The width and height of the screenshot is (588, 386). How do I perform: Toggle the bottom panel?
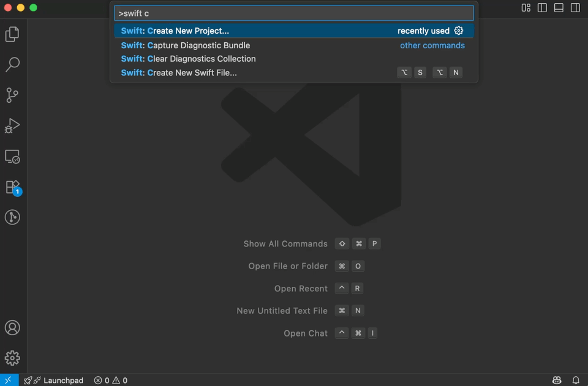click(x=559, y=7)
